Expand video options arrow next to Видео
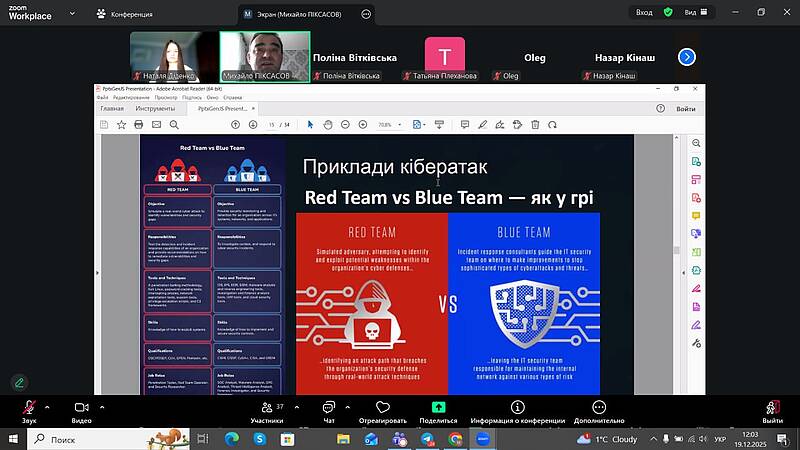This screenshot has height=450, width=800. tap(101, 407)
